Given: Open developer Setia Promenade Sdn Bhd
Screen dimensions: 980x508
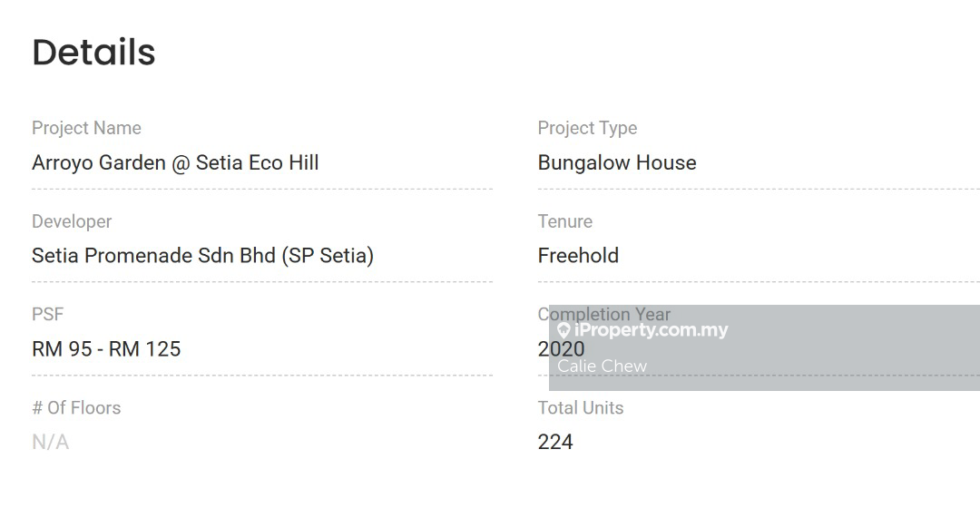Looking at the screenshot, I should [202, 256].
